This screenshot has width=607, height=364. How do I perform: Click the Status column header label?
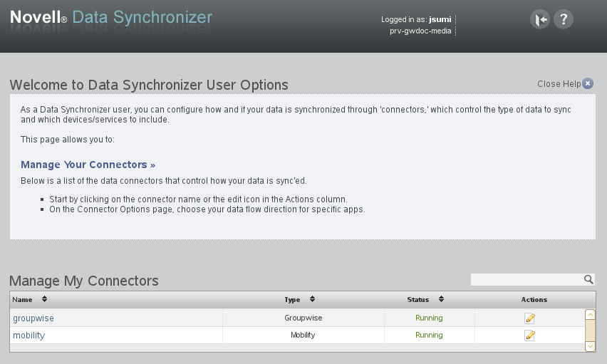(417, 300)
